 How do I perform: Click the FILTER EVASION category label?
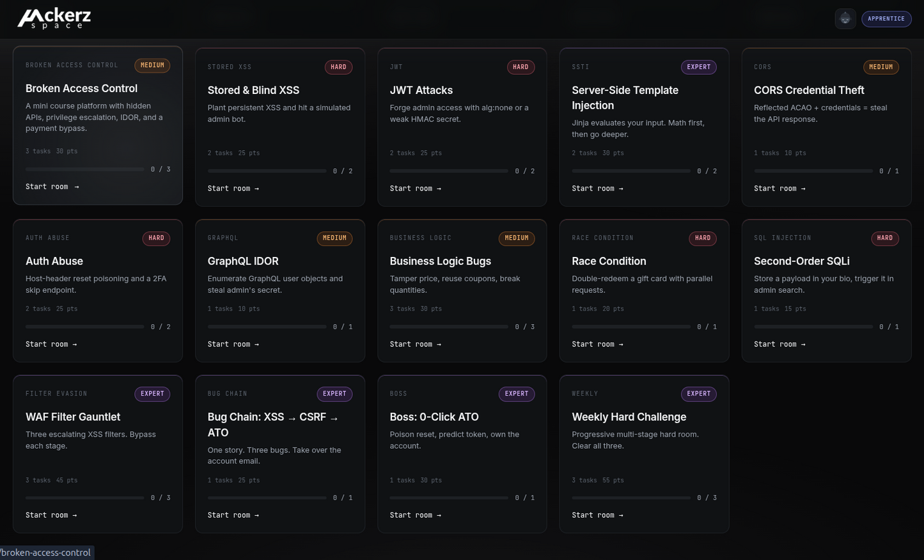(x=56, y=394)
